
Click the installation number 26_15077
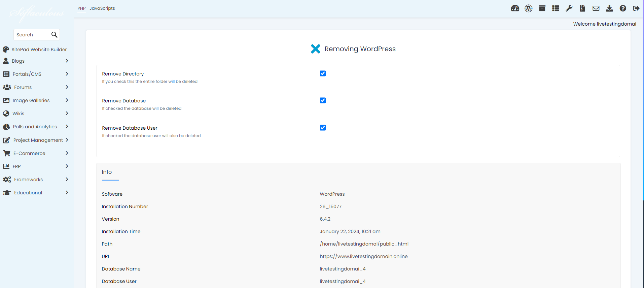click(330, 206)
